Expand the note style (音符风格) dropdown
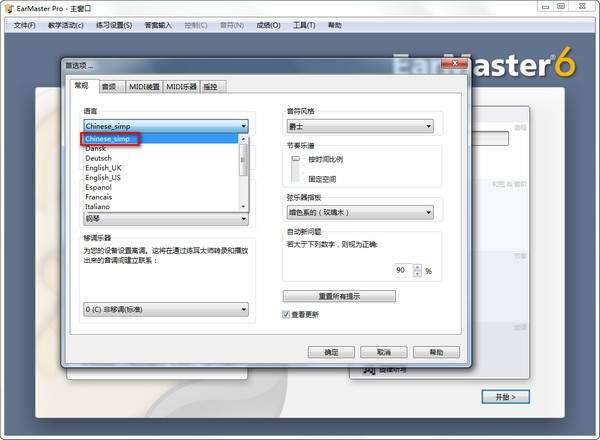This screenshot has width=600, height=440. pyautogui.click(x=429, y=126)
